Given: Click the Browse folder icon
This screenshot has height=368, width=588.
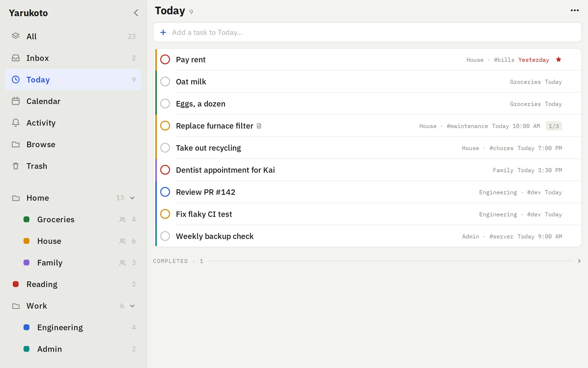Looking at the screenshot, I should pos(16,145).
